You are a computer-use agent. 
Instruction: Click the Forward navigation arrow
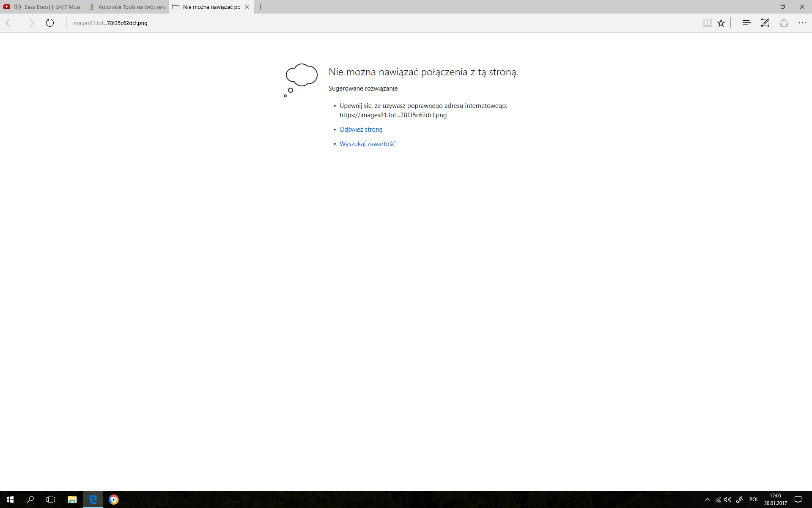[x=30, y=23]
